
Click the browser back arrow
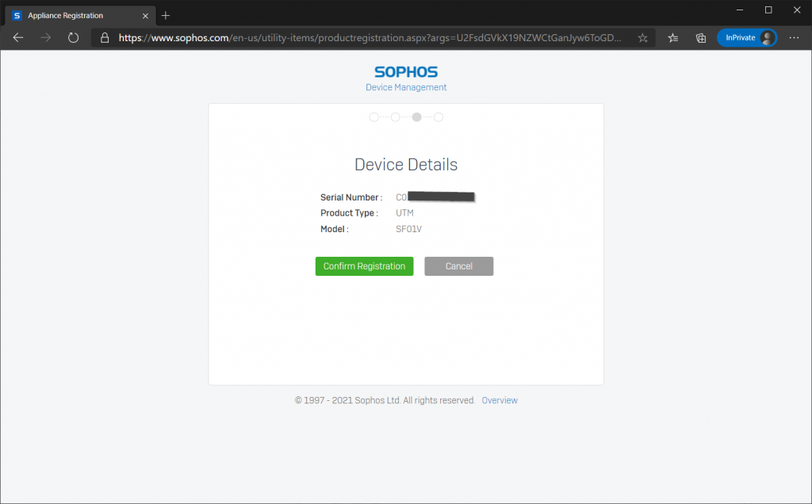[18, 38]
